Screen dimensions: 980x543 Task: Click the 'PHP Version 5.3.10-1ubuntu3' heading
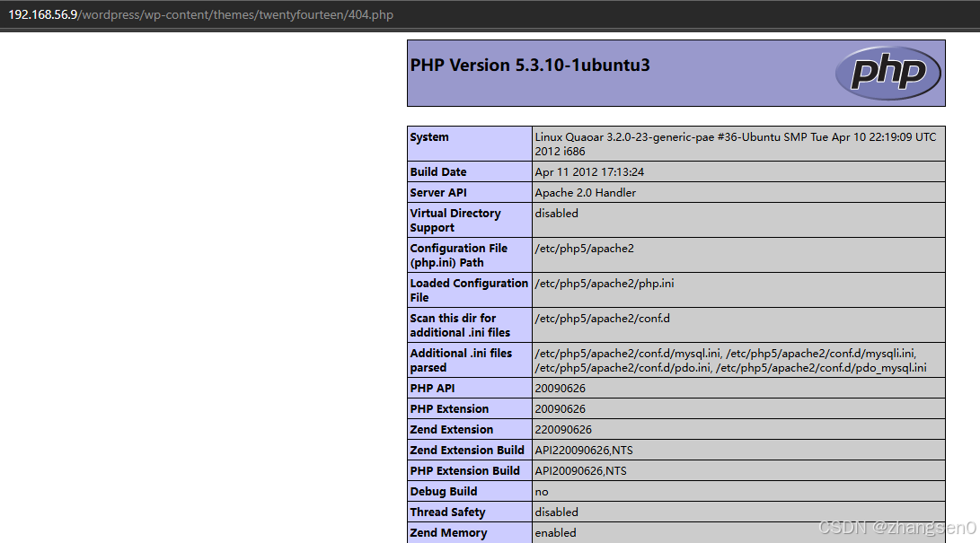point(530,65)
